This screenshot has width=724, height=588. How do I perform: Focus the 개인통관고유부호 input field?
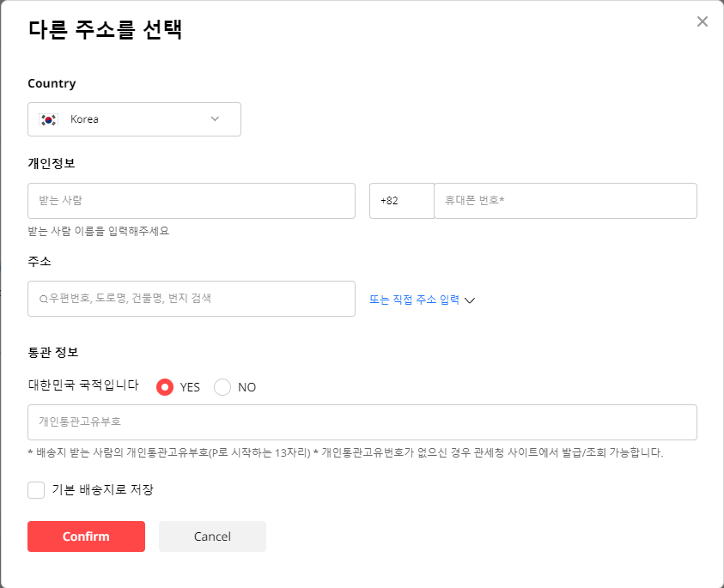[x=362, y=422]
